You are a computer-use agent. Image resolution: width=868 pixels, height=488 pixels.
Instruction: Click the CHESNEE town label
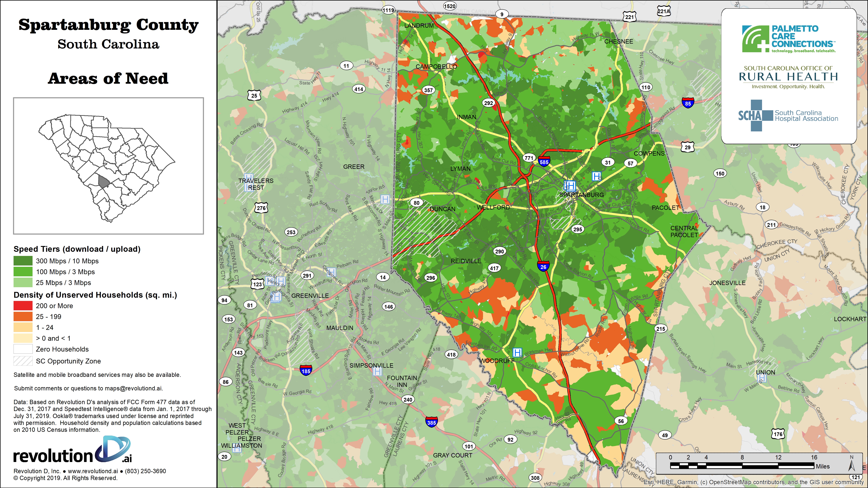click(x=618, y=41)
